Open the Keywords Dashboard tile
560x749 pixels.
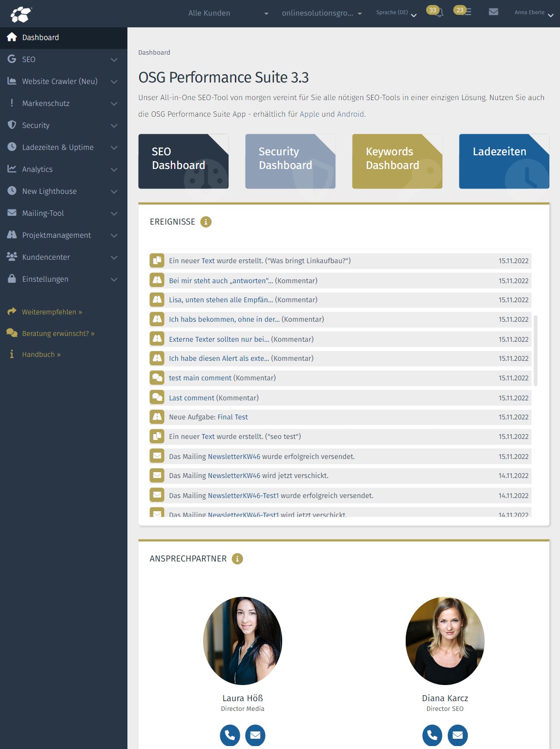pyautogui.click(x=397, y=161)
